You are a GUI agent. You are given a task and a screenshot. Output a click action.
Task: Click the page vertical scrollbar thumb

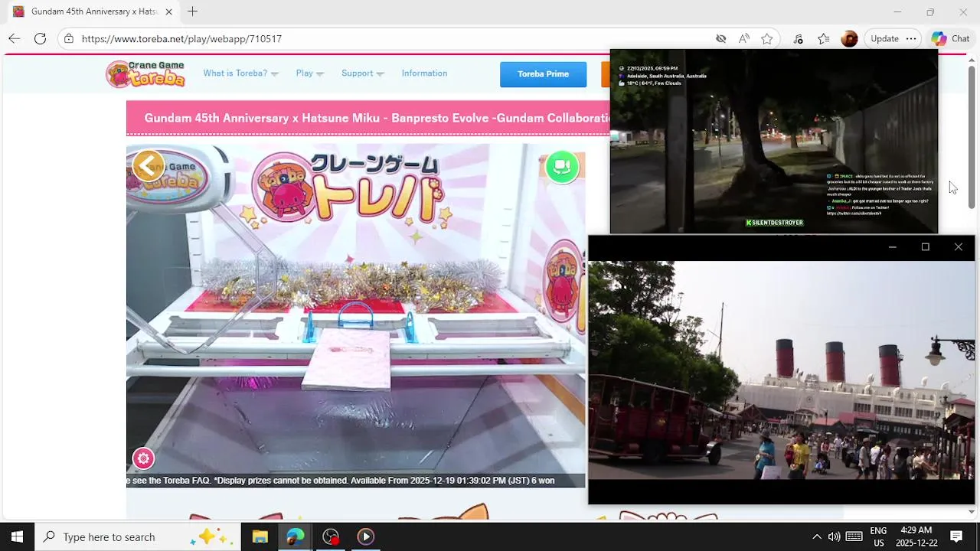point(972,138)
